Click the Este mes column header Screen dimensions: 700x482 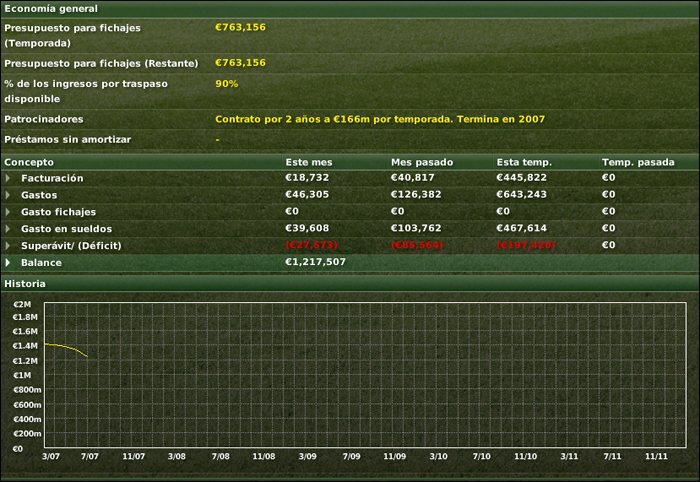(309, 162)
